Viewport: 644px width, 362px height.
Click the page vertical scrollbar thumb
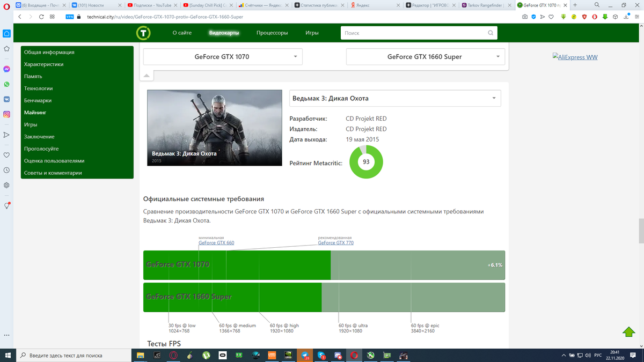pyautogui.click(x=641, y=231)
